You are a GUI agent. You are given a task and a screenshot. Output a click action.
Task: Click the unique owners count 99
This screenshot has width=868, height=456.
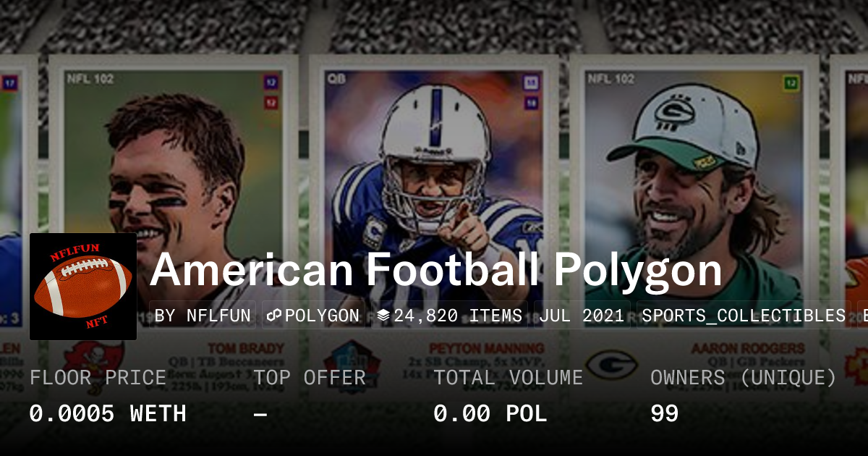tap(664, 414)
